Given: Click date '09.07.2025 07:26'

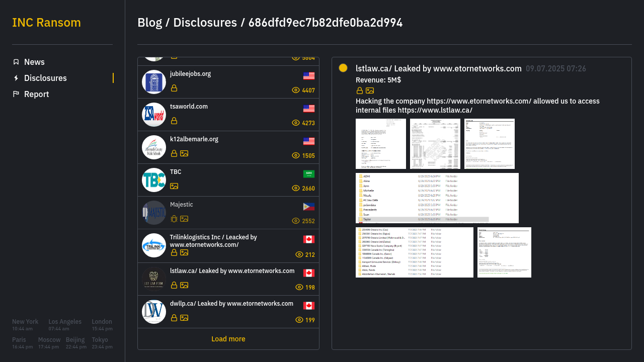Looking at the screenshot, I should point(556,69).
